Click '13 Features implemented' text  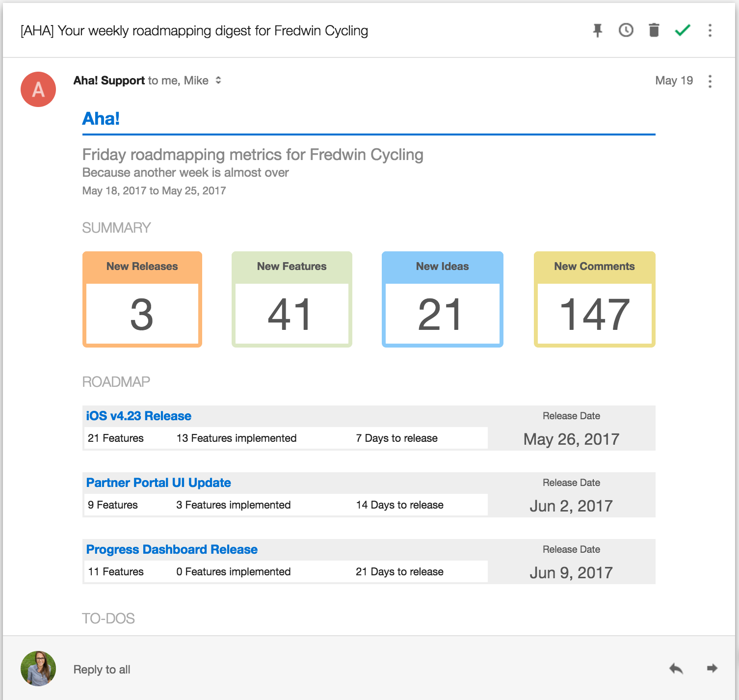click(237, 438)
